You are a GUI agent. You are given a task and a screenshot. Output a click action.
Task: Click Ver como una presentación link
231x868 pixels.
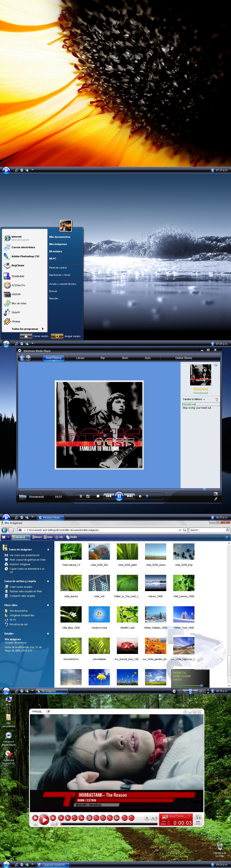pos(24,555)
